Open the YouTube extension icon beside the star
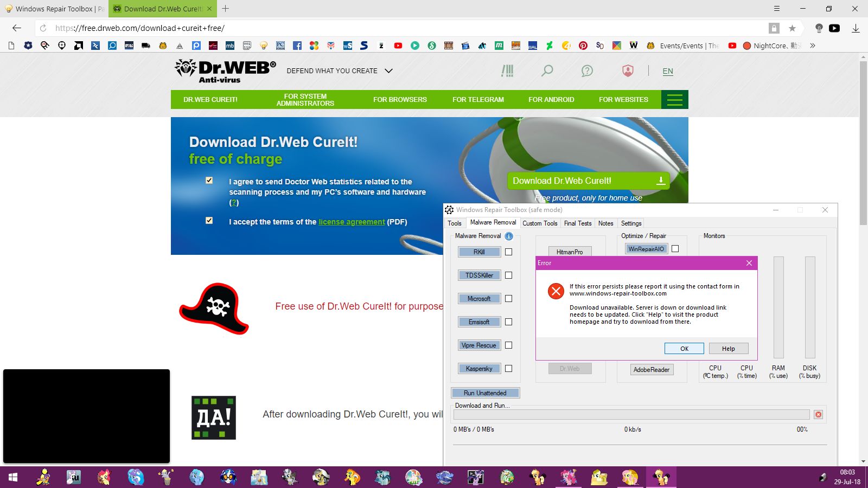Screen dimensions: 868x488 [834, 28]
